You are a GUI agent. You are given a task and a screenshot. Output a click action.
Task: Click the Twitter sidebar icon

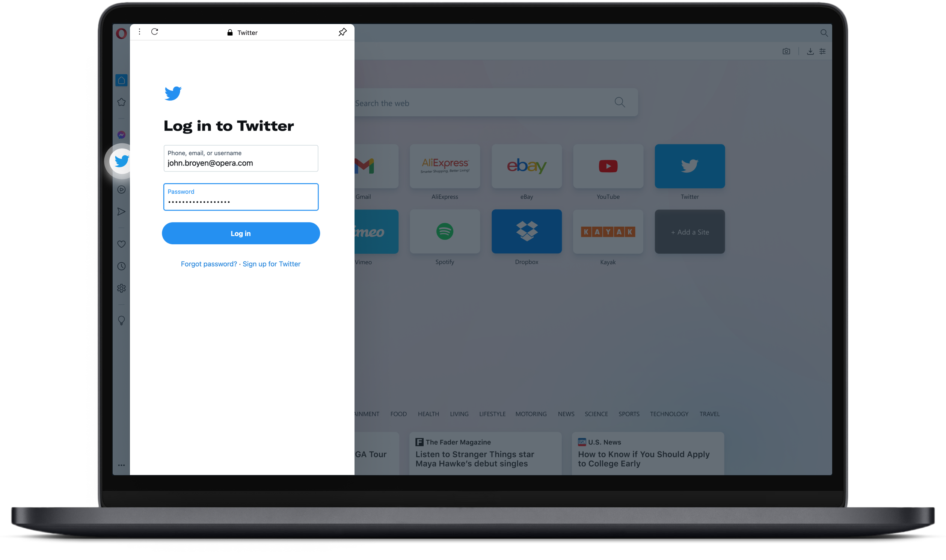(x=121, y=161)
